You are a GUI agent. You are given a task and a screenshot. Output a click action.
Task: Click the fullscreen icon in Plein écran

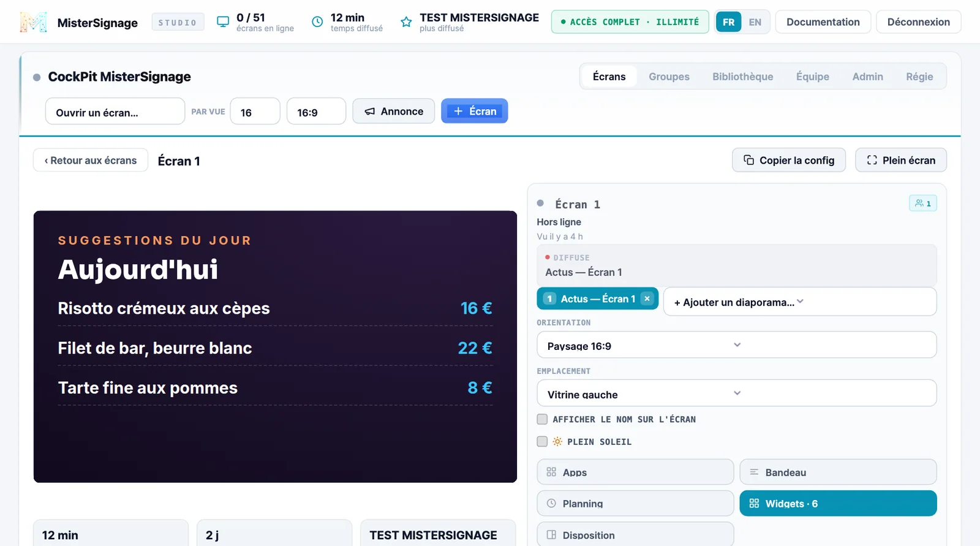tap(872, 160)
